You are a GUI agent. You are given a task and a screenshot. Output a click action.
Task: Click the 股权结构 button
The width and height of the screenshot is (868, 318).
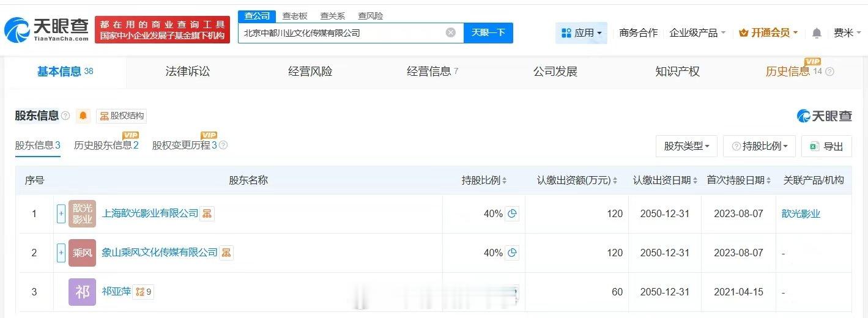(x=121, y=116)
